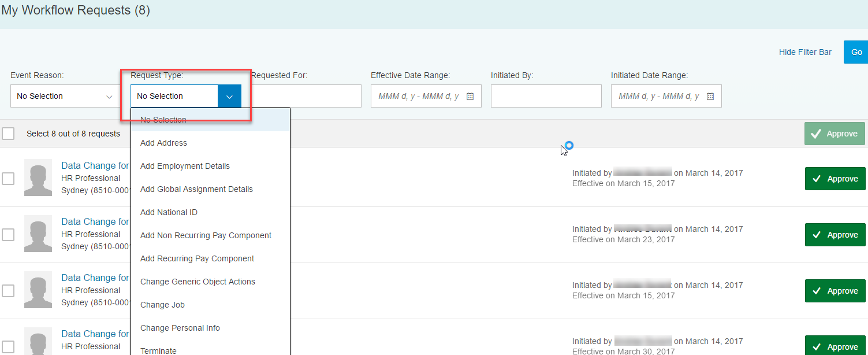
Task: Open Data Change link effective March 30
Action: [x=95, y=334]
